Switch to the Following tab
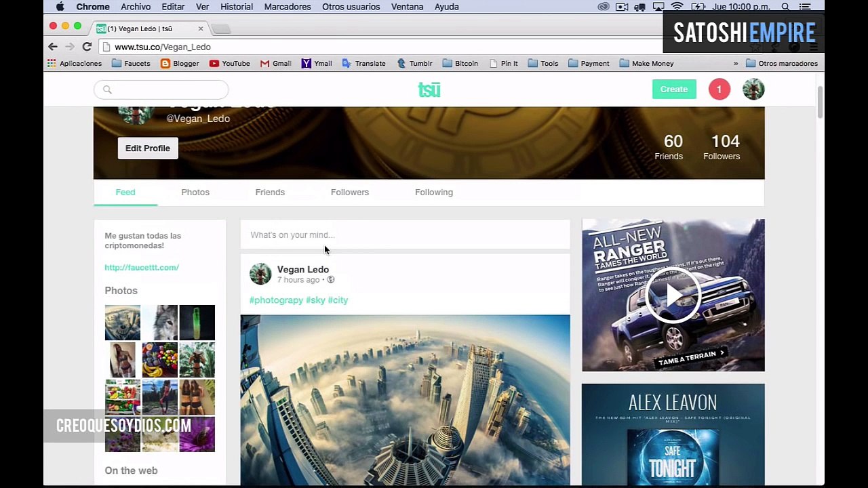Viewport: 868px width, 488px height. pos(434,192)
